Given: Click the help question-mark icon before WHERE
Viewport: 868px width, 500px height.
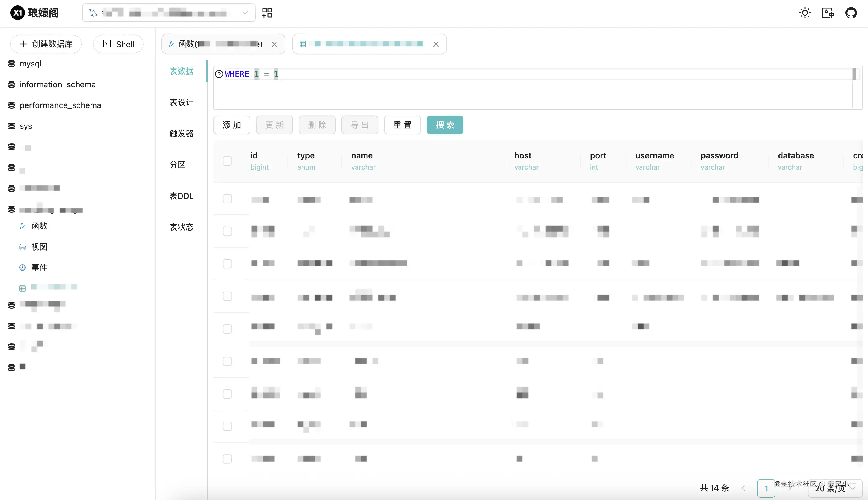Looking at the screenshot, I should pyautogui.click(x=219, y=74).
